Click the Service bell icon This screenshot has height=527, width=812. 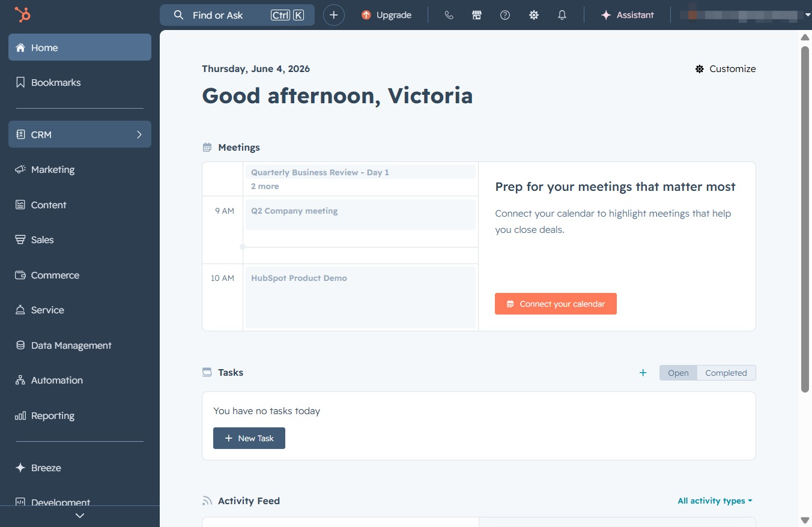tap(20, 310)
